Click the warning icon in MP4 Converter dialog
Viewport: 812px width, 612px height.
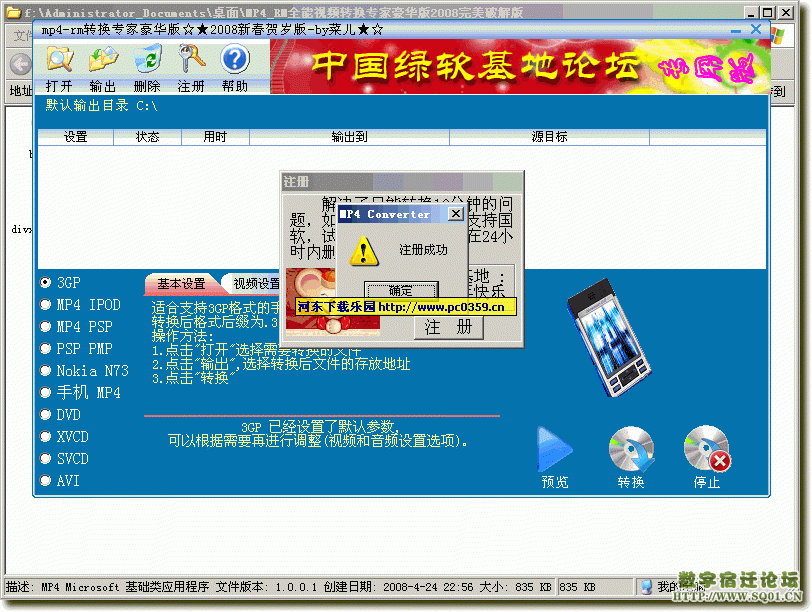[364, 252]
